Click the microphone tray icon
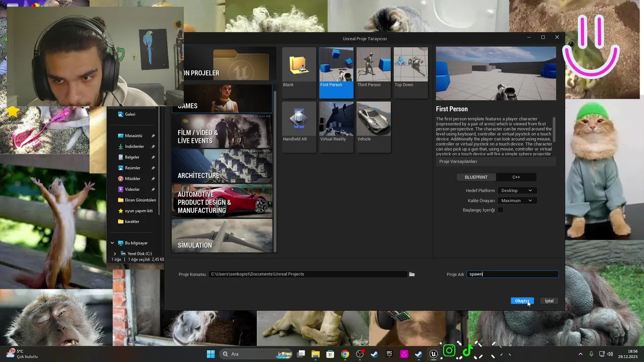 click(591, 354)
